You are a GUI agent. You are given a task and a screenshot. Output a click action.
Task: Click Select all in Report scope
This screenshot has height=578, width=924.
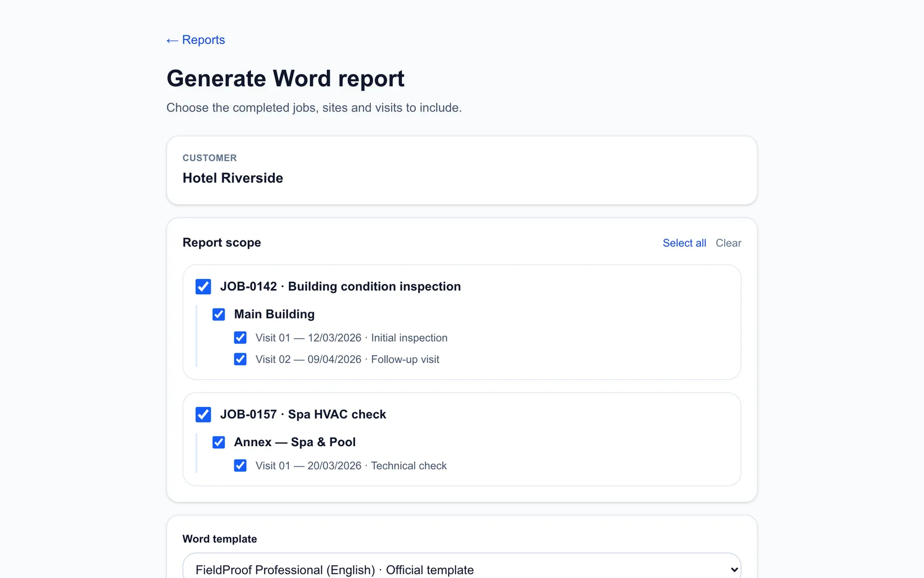684,243
